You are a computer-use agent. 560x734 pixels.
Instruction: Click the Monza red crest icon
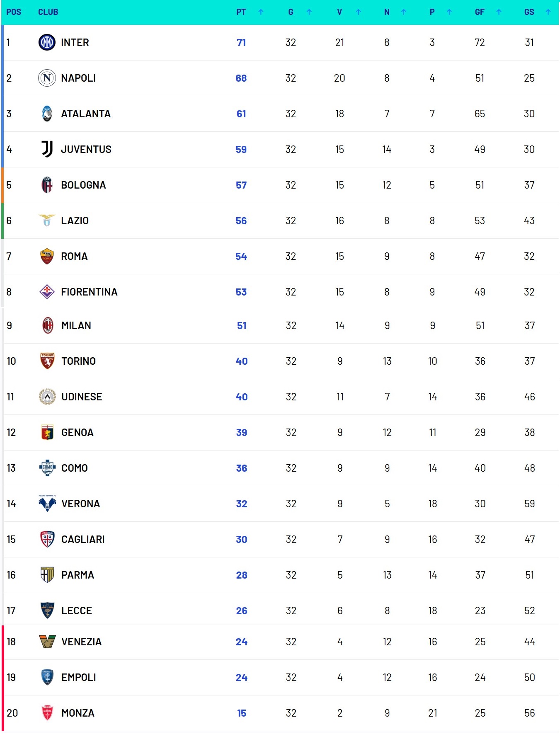(x=47, y=713)
